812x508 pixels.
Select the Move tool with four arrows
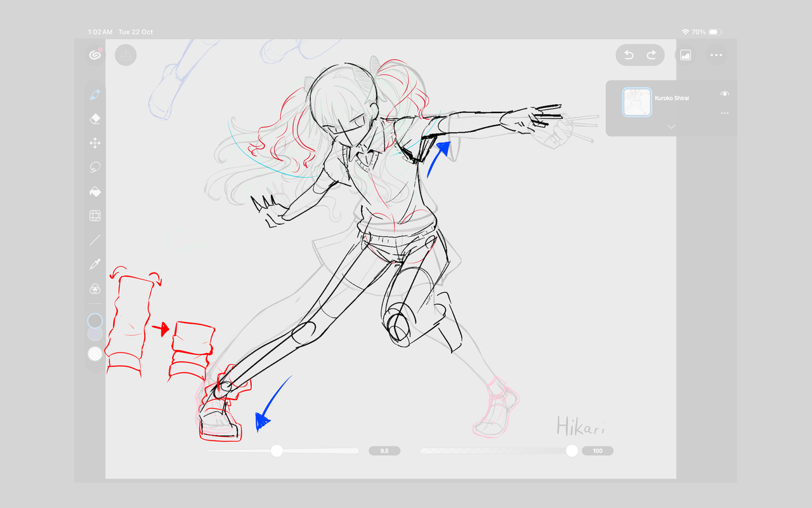tap(95, 143)
